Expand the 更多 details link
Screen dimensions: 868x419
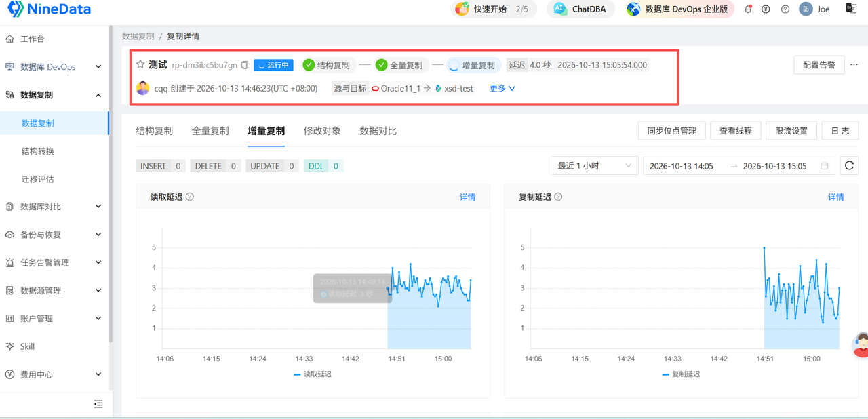502,88
